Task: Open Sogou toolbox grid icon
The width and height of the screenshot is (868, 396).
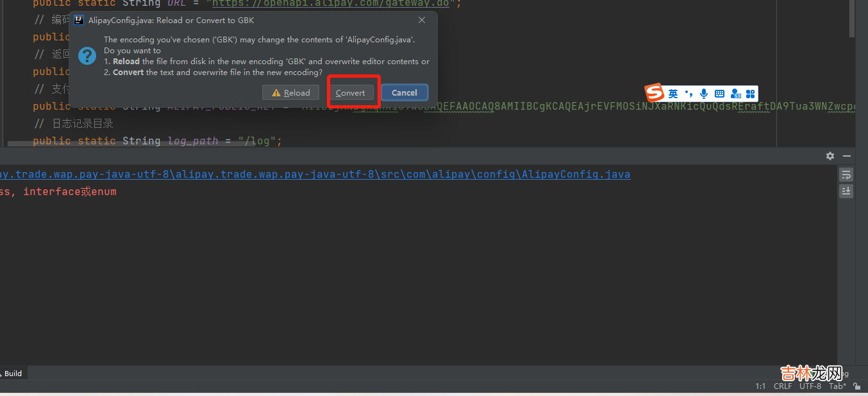Action: point(750,94)
